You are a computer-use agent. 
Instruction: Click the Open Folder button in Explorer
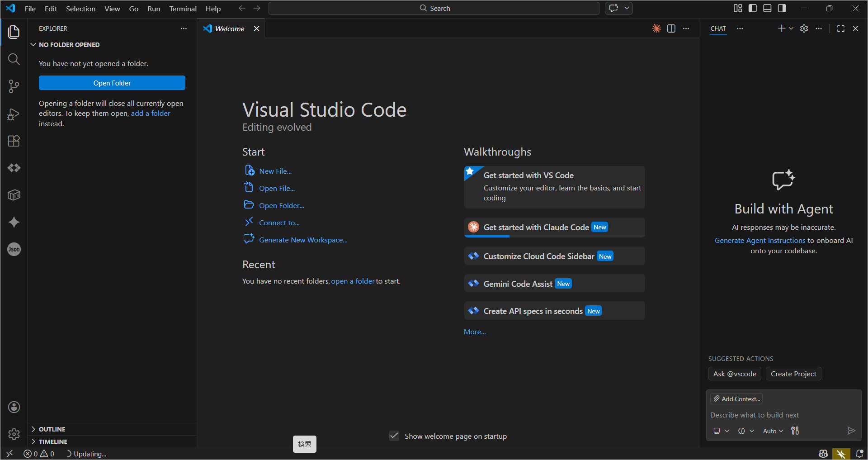tap(112, 83)
